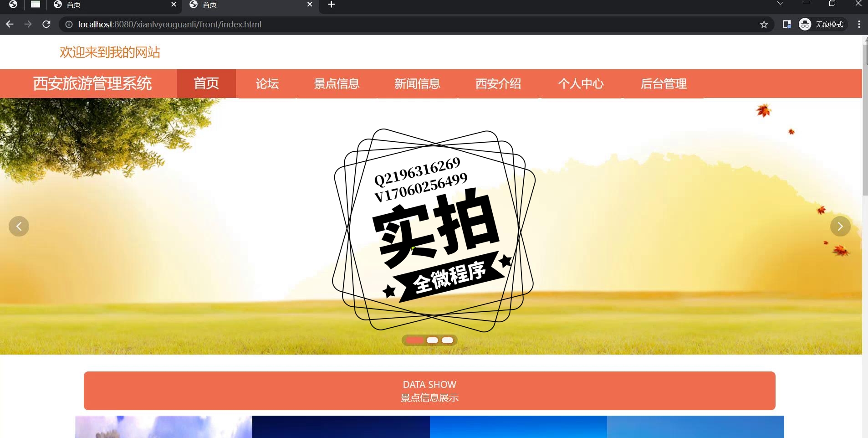The width and height of the screenshot is (868, 438).
Task: Expand the tab search dropdown arrow
Action: tap(780, 4)
